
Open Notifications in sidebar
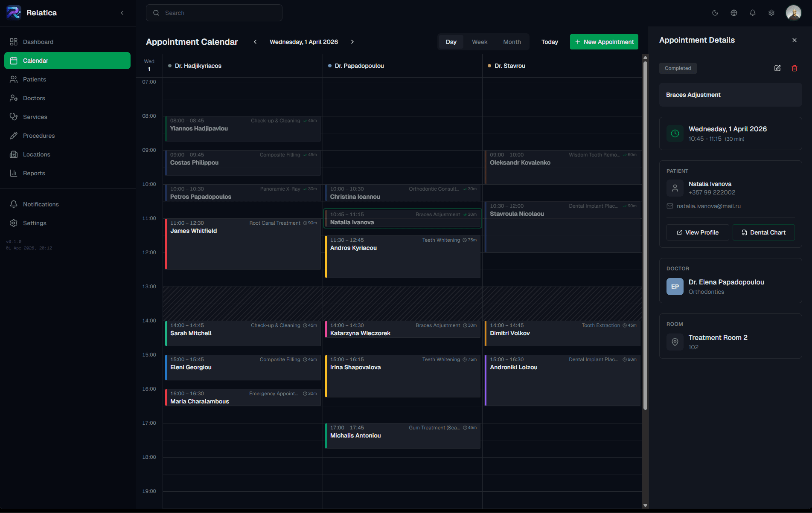pyautogui.click(x=67, y=204)
